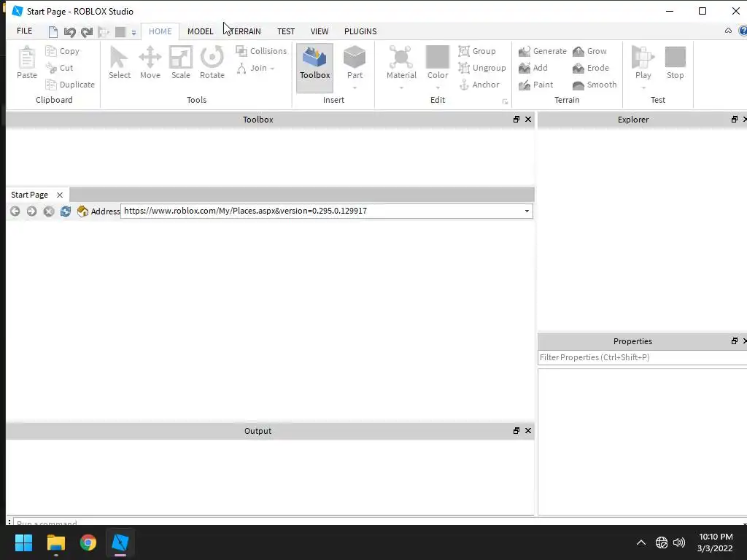Select the Start Page document tab
Screen dimensions: 747x560
(29, 195)
